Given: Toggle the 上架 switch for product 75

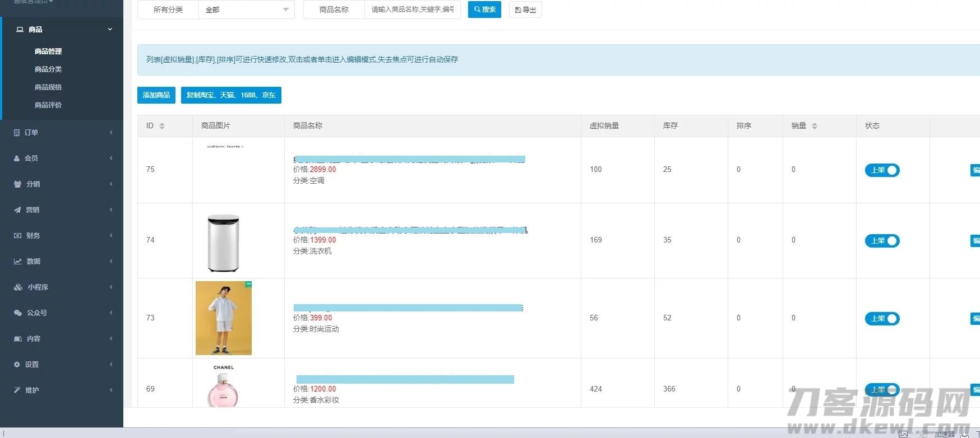Looking at the screenshot, I should coord(882,170).
